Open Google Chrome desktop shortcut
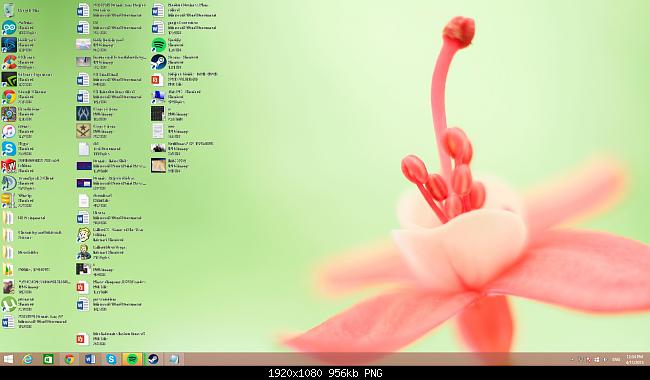Image resolution: width=650 pixels, height=380 pixels. [x=8, y=97]
